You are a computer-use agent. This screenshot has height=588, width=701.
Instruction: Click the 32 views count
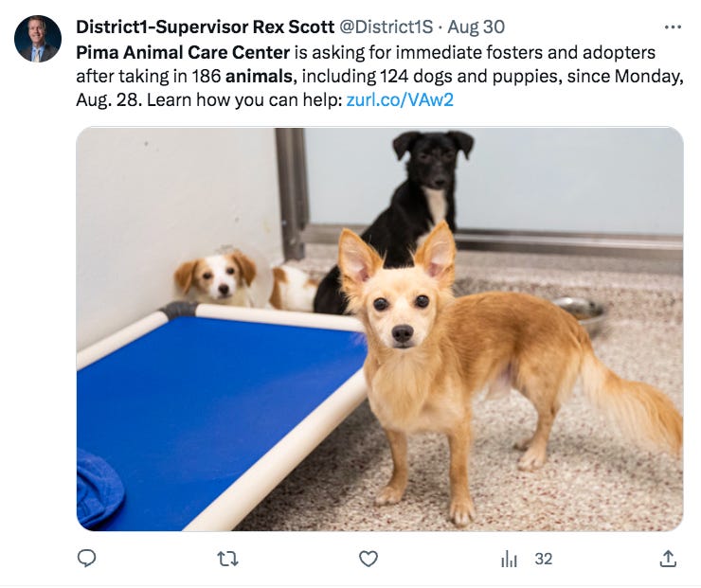[544, 559]
